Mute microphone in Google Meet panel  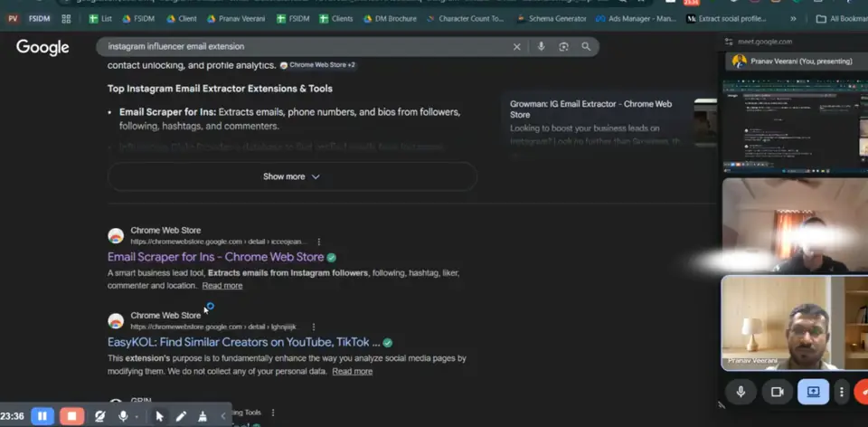point(741,392)
